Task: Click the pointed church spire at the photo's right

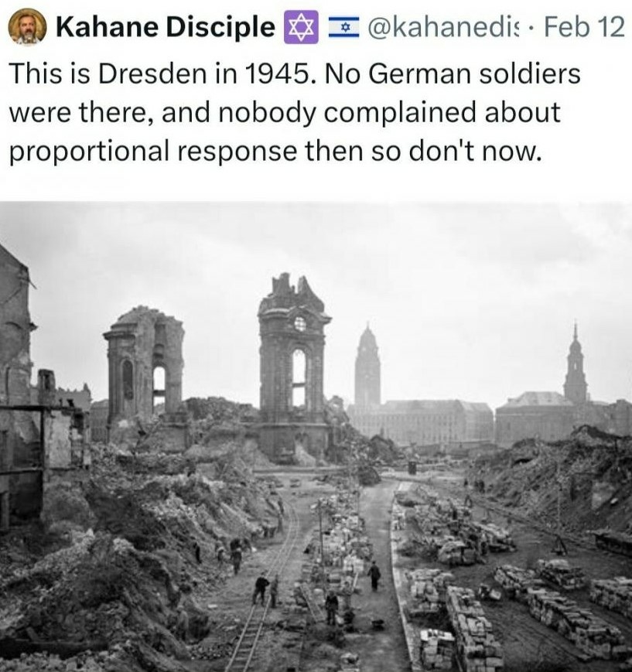Action: (x=576, y=364)
